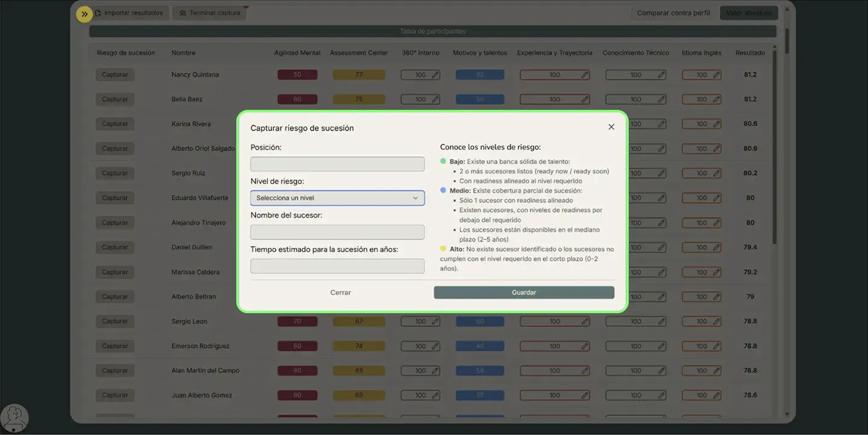Screen dimensions: 868x435
Task: Click into the Nombre del sucesor field
Action: [x=338, y=232]
